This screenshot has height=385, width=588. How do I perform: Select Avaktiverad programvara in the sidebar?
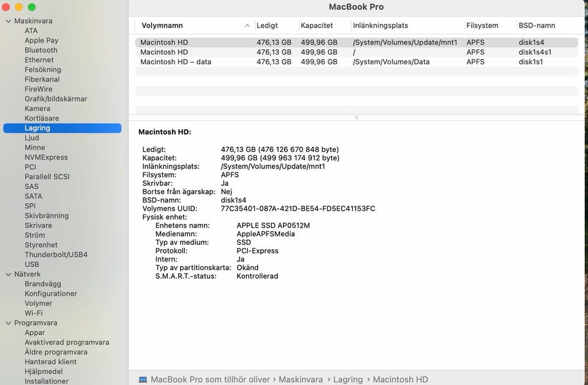(x=67, y=343)
